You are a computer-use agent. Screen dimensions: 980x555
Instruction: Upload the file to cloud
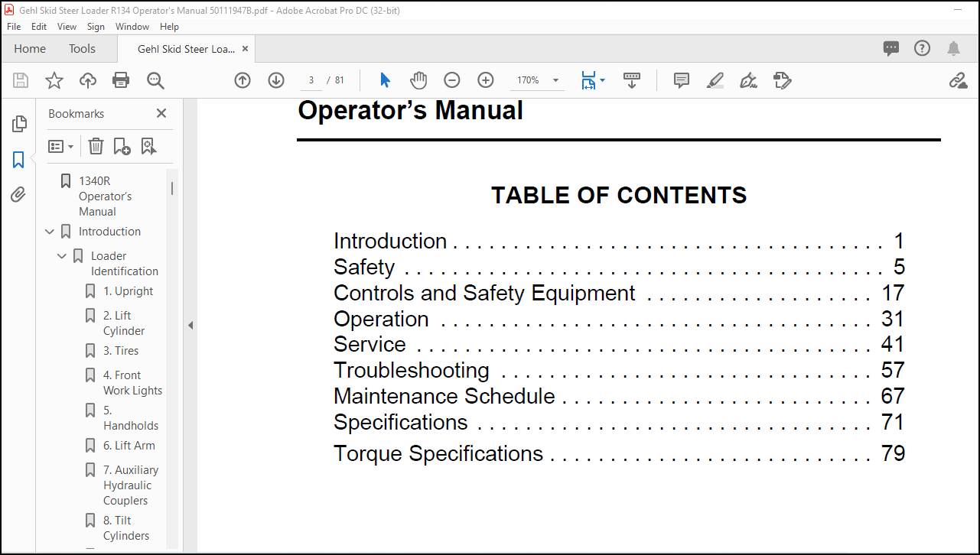point(88,80)
